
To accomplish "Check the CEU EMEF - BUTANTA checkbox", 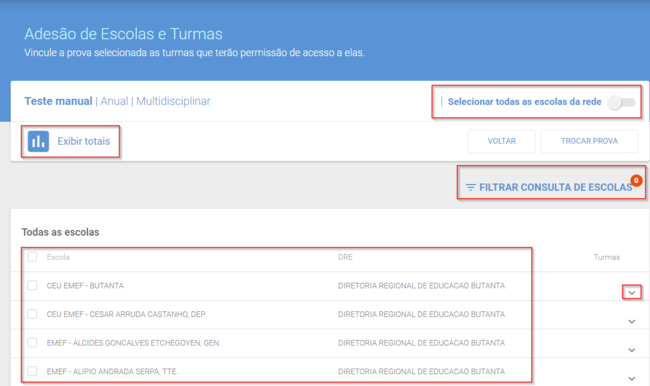I will coord(32,285).
